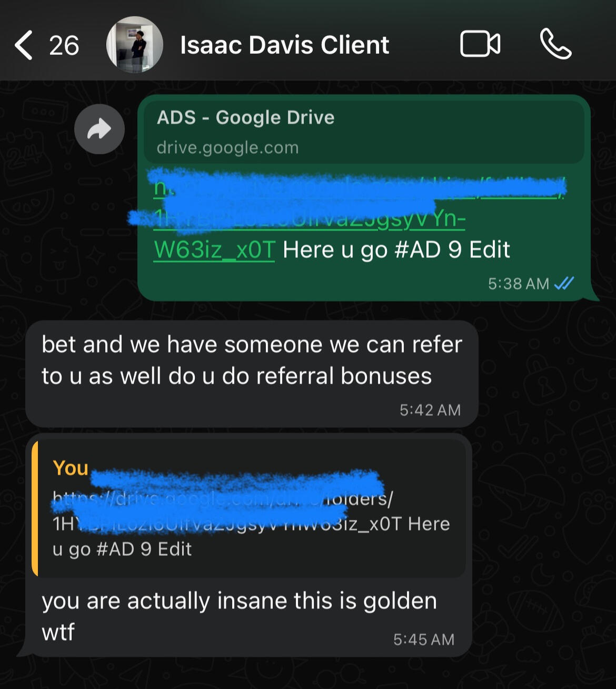Tap the forward arrow beside Drive message
This screenshot has height=689, width=616.
pyautogui.click(x=100, y=129)
